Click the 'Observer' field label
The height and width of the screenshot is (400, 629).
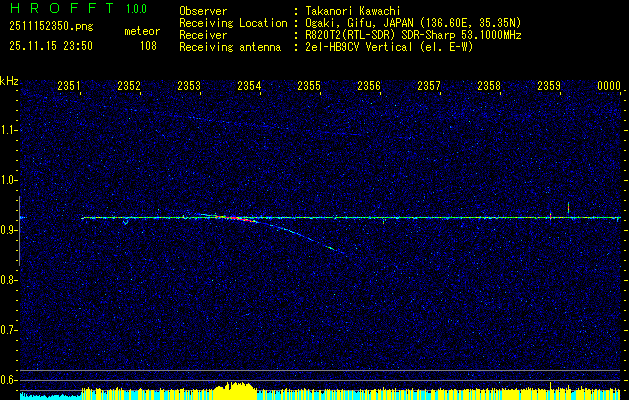203,11
